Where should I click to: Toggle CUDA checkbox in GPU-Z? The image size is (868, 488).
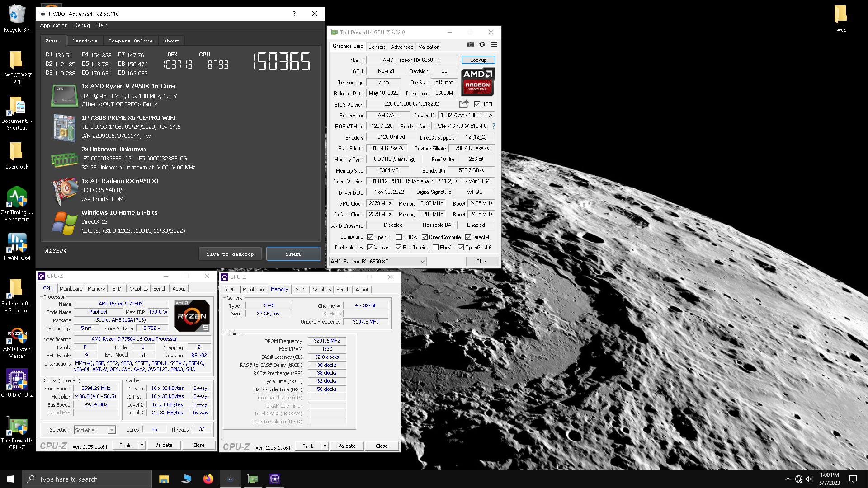[399, 237]
